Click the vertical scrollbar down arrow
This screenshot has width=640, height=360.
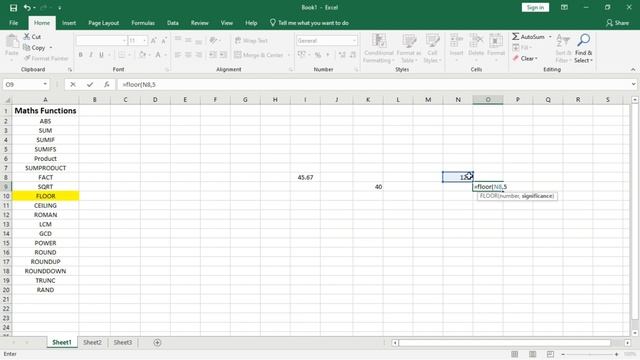pyautogui.click(x=635, y=333)
